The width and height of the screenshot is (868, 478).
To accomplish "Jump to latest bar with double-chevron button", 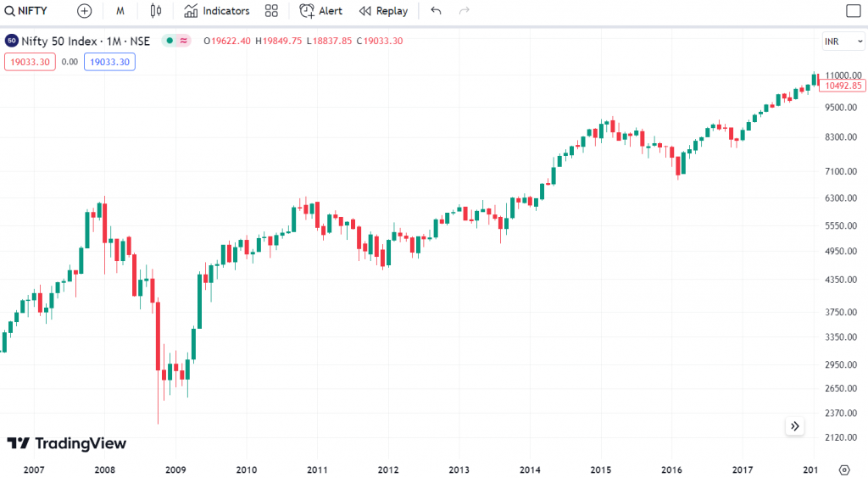I will 795,426.
